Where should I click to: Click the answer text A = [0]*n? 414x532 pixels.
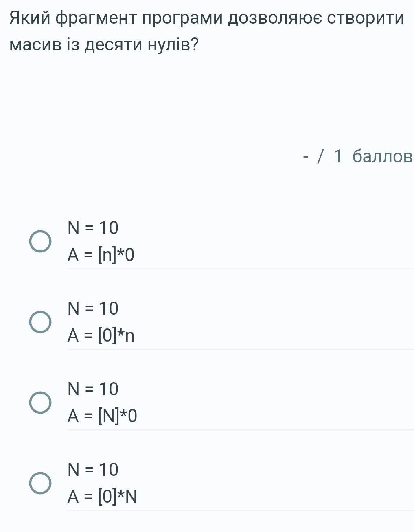tap(101, 335)
